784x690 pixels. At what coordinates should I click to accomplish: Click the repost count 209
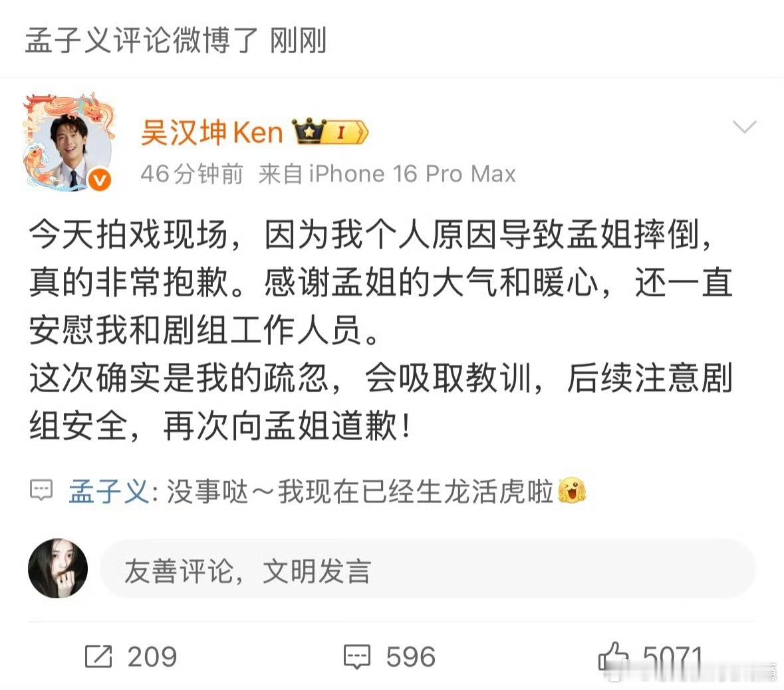152,657
